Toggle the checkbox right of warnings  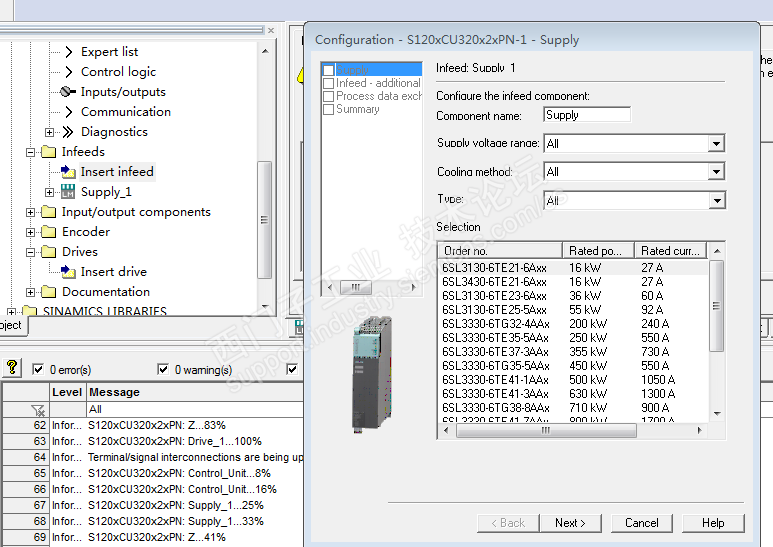[292, 369]
